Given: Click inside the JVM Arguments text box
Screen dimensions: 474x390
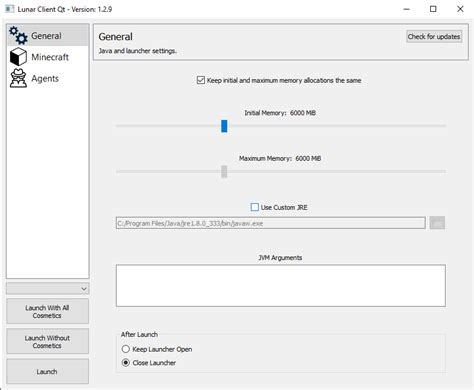Looking at the screenshot, I should pos(281,286).
